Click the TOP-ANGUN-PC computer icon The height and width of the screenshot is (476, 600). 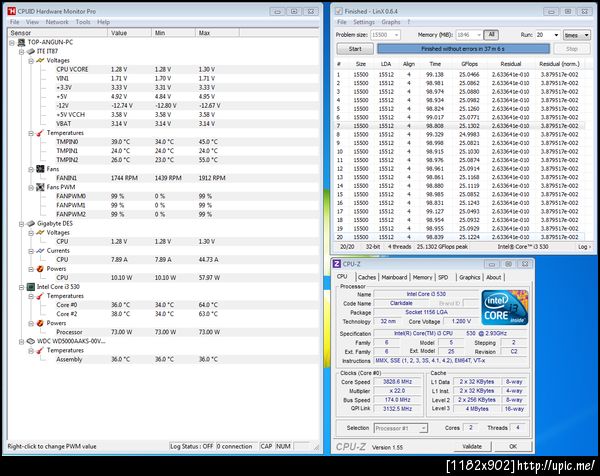tap(21, 42)
